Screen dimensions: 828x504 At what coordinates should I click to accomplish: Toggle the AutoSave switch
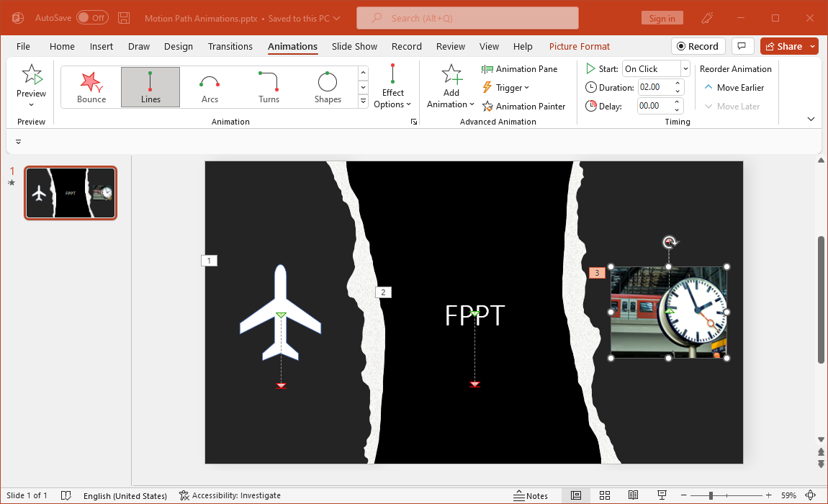point(92,18)
